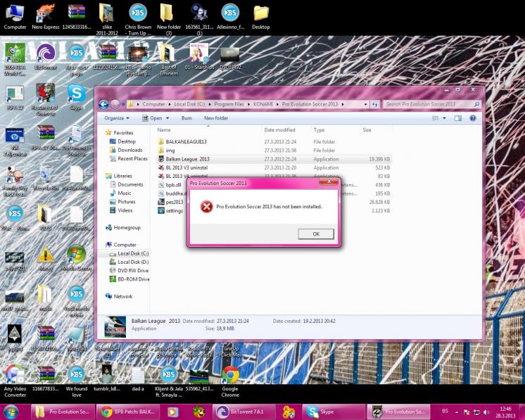525x420 pixels.
Task: Select BD-ROM Drive in sidebar
Action: click(x=129, y=279)
